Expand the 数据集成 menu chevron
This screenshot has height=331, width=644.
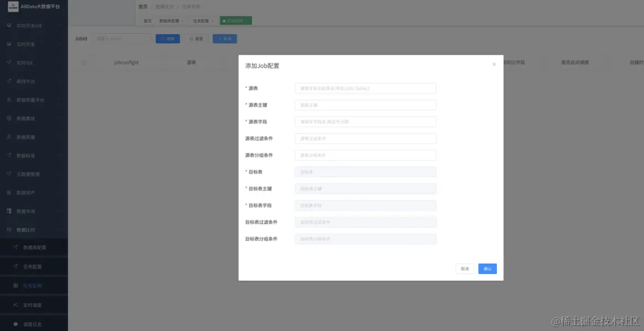pyautogui.click(x=60, y=118)
